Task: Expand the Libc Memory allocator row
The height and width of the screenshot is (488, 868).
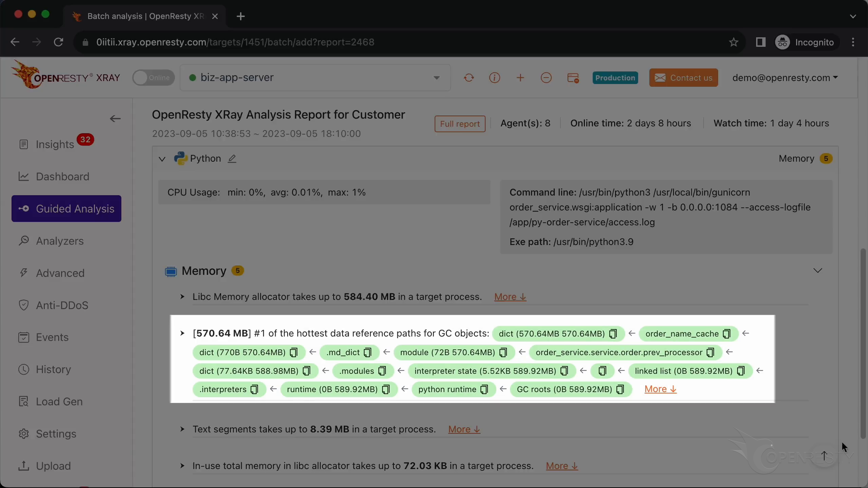Action: [x=182, y=297]
